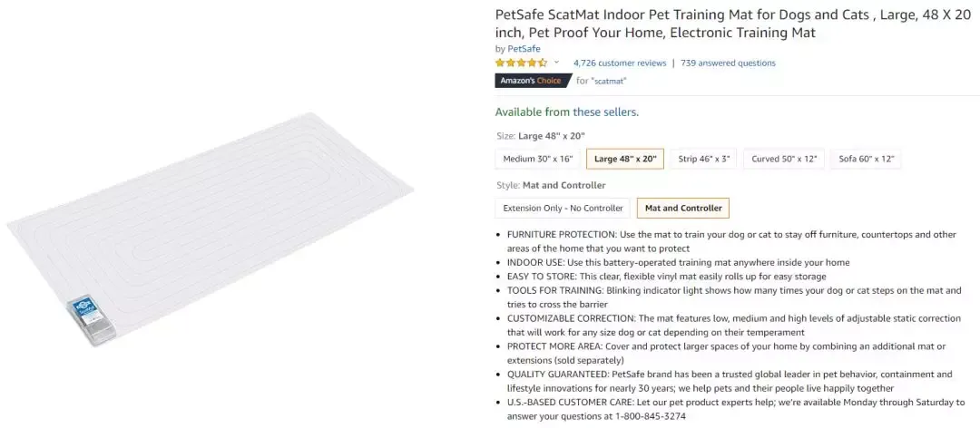Image resolution: width=980 pixels, height=428 pixels.
Task: Click the FURNITURE PROTECTION bullet text
Action: coord(731,241)
